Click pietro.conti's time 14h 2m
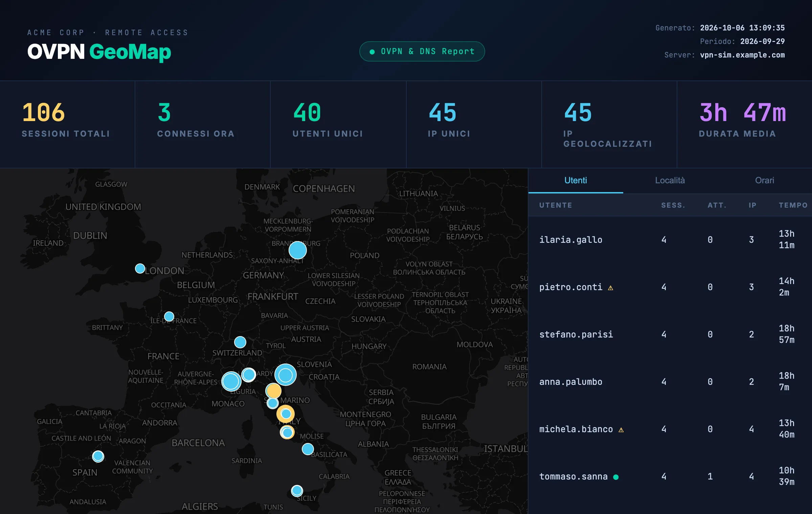The height and width of the screenshot is (514, 812). pos(787,287)
